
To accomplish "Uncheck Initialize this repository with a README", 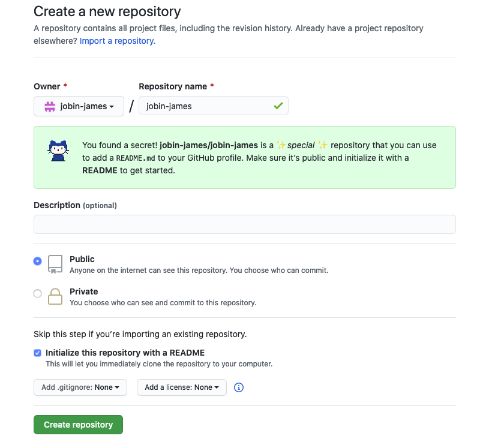I will pyautogui.click(x=38, y=353).
